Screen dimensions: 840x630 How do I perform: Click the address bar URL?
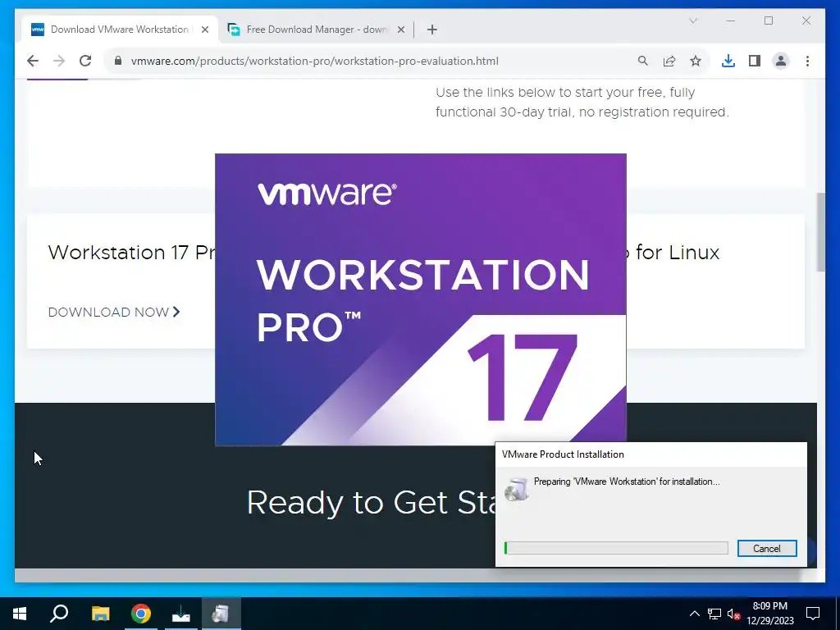point(314,61)
